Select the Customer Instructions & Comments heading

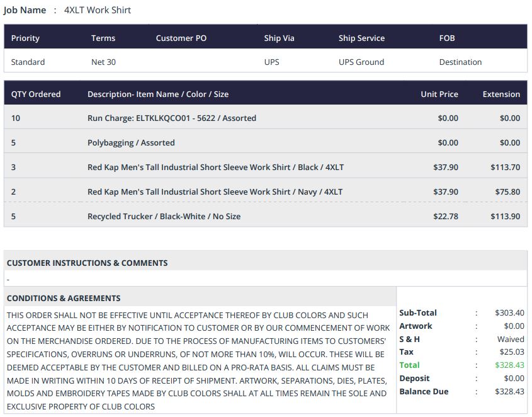(x=87, y=263)
